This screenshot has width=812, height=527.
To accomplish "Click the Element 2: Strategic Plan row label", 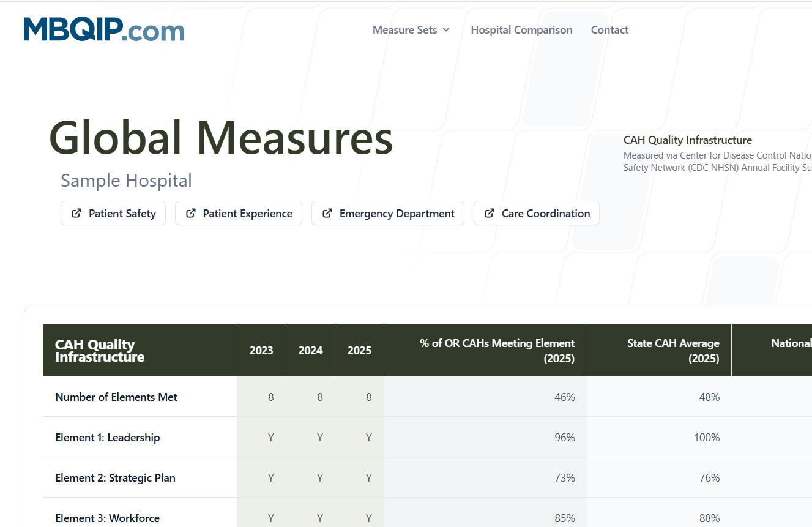I will pos(115,478).
